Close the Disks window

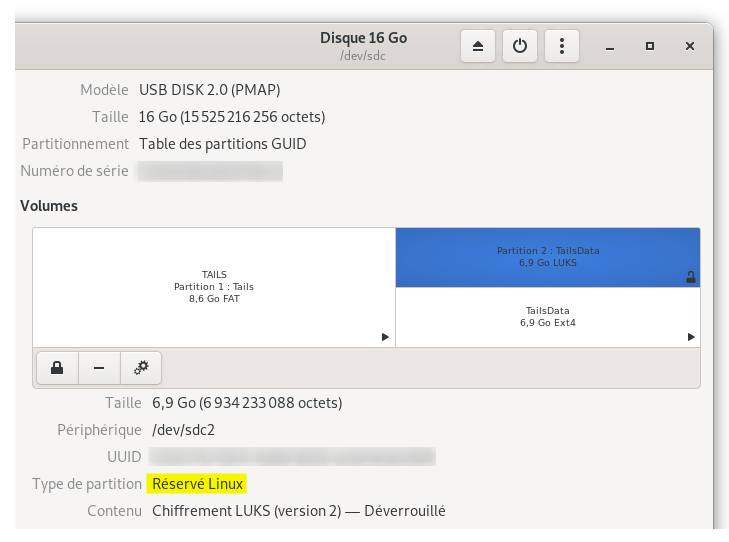pyautogui.click(x=690, y=46)
